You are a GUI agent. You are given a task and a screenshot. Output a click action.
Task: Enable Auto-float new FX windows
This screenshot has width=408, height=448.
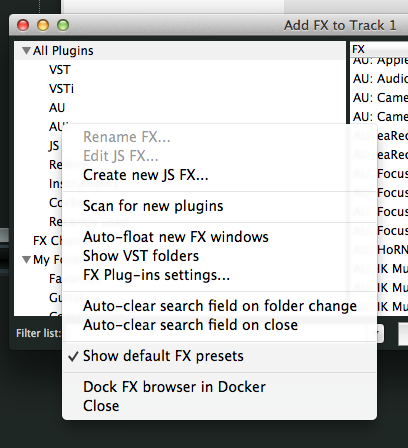click(x=219, y=237)
